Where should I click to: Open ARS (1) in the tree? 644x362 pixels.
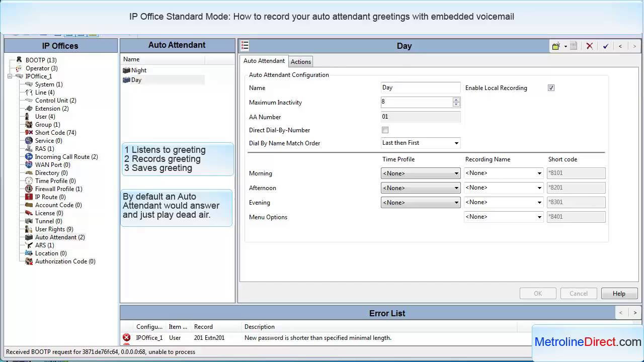(44, 245)
